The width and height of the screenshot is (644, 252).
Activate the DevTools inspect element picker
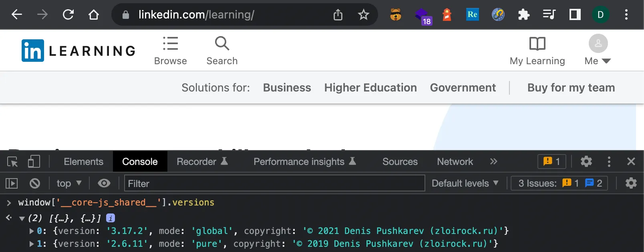[x=12, y=162]
